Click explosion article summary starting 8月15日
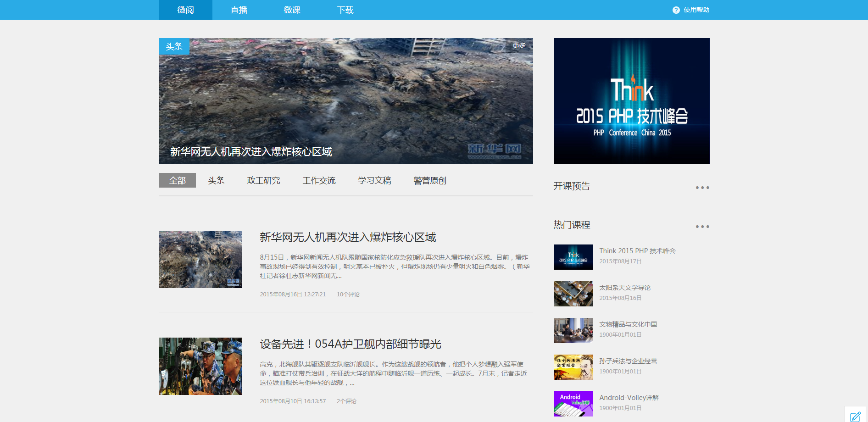This screenshot has height=422, width=868. pyautogui.click(x=395, y=267)
